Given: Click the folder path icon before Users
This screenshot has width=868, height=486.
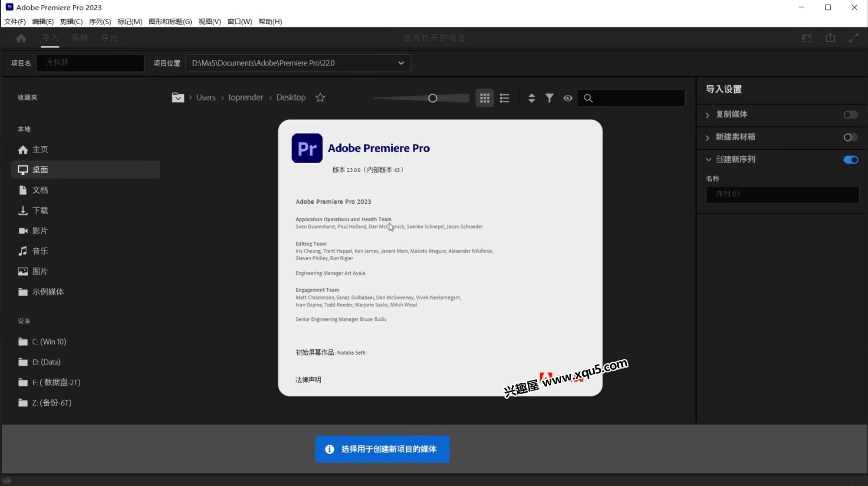Looking at the screenshot, I should point(178,98).
